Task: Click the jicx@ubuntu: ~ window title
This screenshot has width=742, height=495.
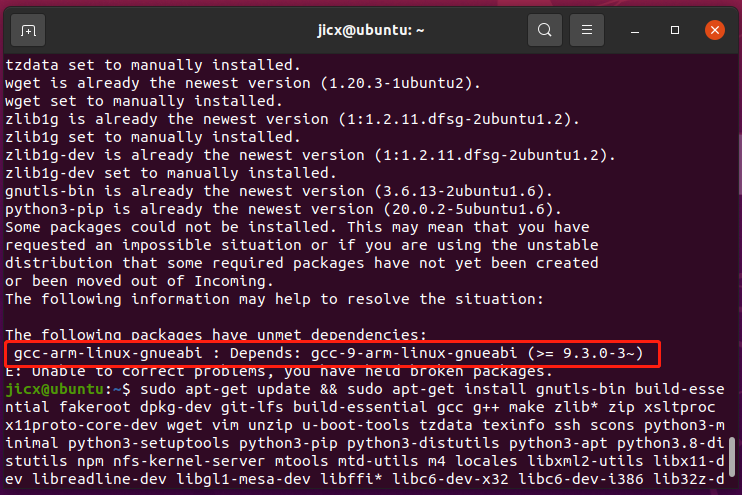Action: (x=371, y=30)
